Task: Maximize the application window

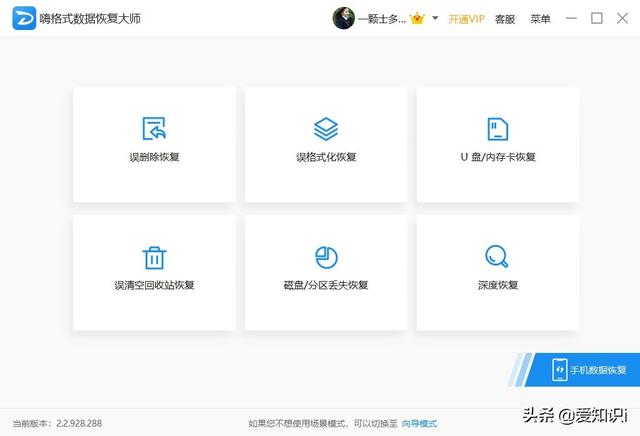Action: tap(597, 18)
